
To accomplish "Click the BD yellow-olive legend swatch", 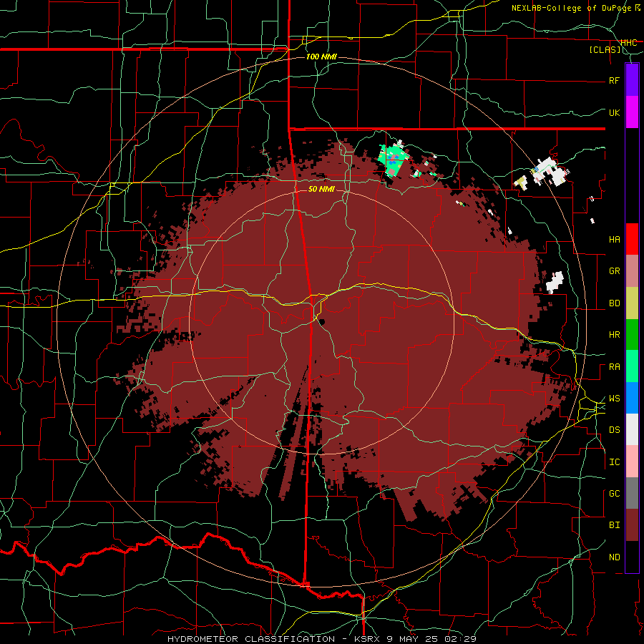I will (x=632, y=303).
